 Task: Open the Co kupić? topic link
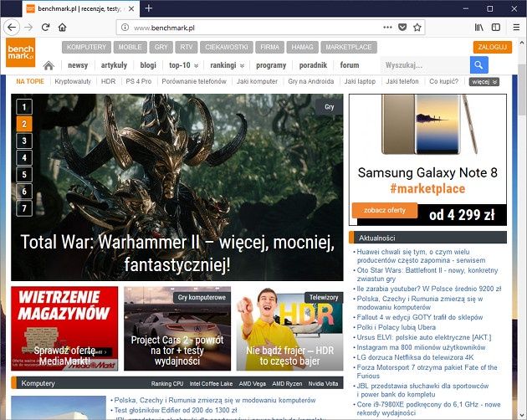pos(443,81)
